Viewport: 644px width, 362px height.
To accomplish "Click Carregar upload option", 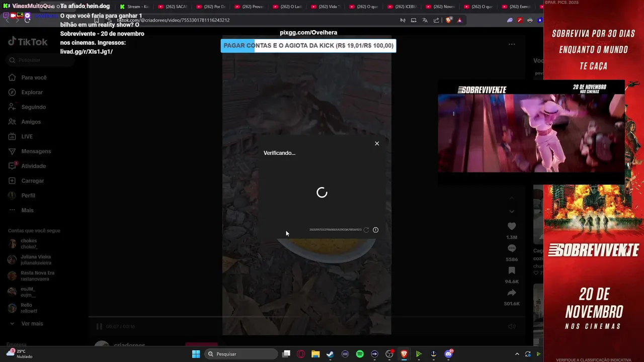I will [32, 180].
